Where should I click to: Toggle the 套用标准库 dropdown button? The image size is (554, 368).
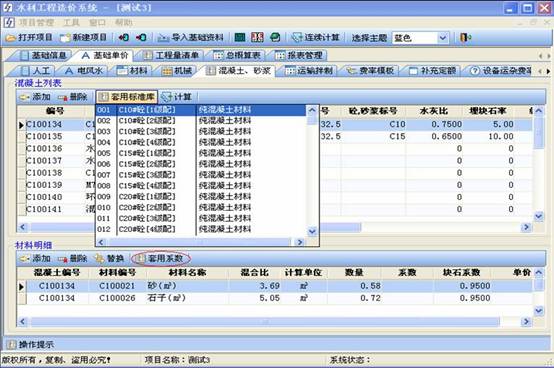click(x=126, y=97)
